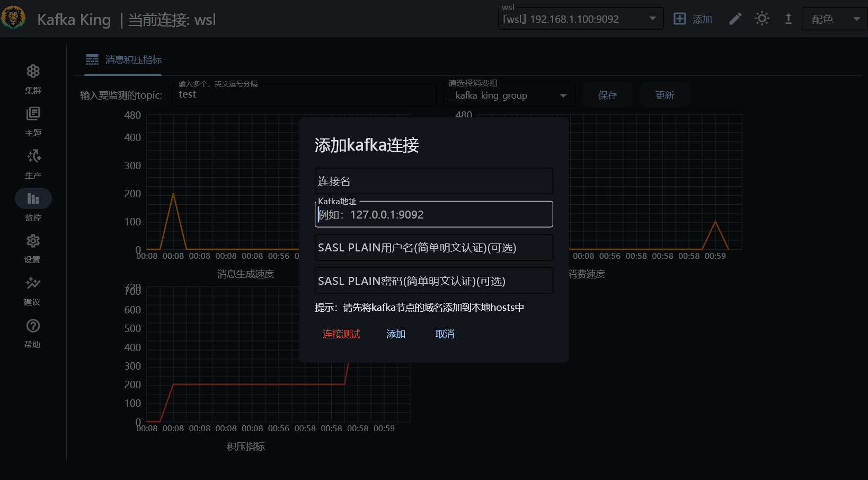Switch to the 消息积压指标 tab
Image resolution: width=868 pixels, height=480 pixels.
pyautogui.click(x=123, y=60)
